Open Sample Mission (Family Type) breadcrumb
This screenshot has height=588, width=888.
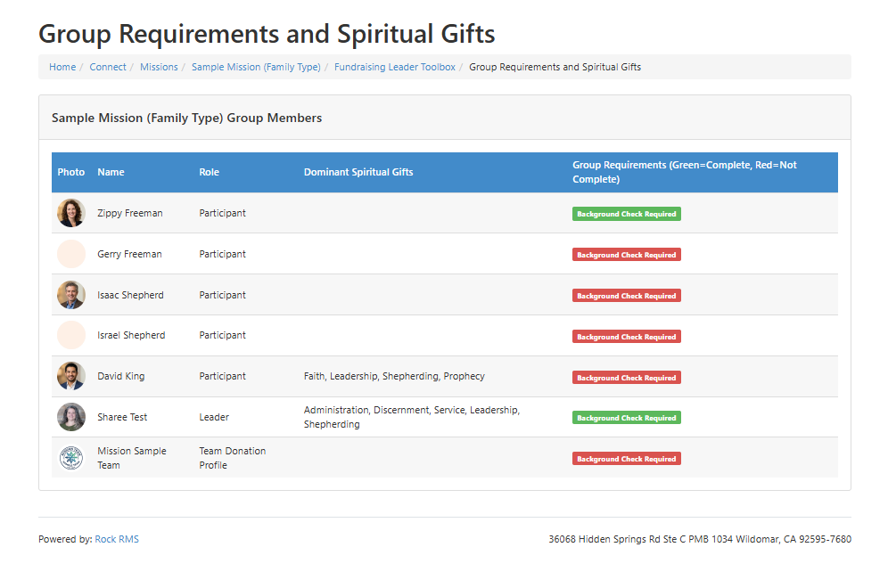[x=256, y=67]
